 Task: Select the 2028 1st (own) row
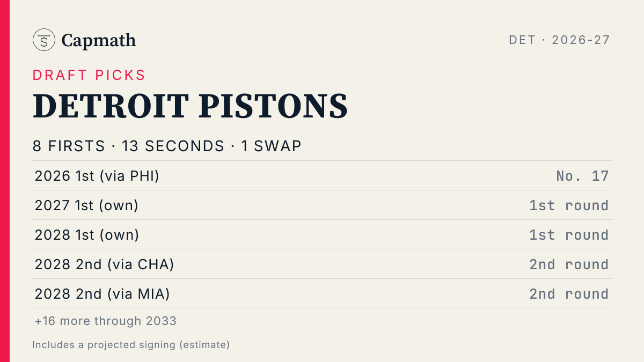322,234
